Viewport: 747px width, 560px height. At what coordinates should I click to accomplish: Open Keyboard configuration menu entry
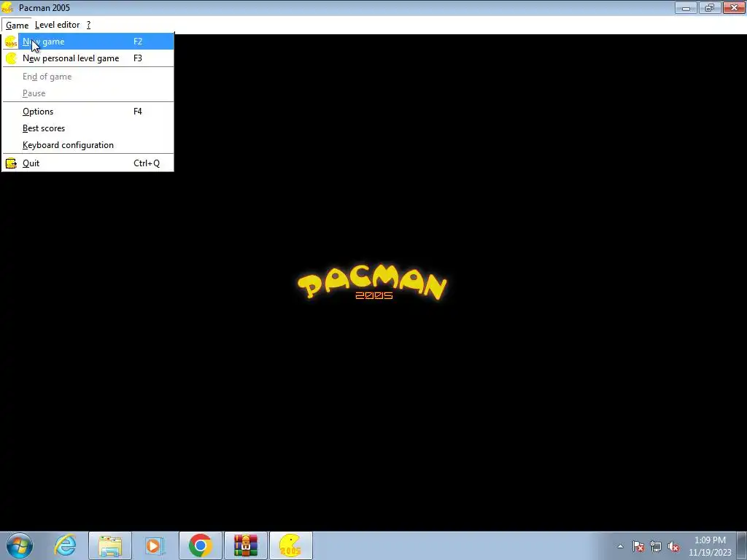(x=88, y=145)
